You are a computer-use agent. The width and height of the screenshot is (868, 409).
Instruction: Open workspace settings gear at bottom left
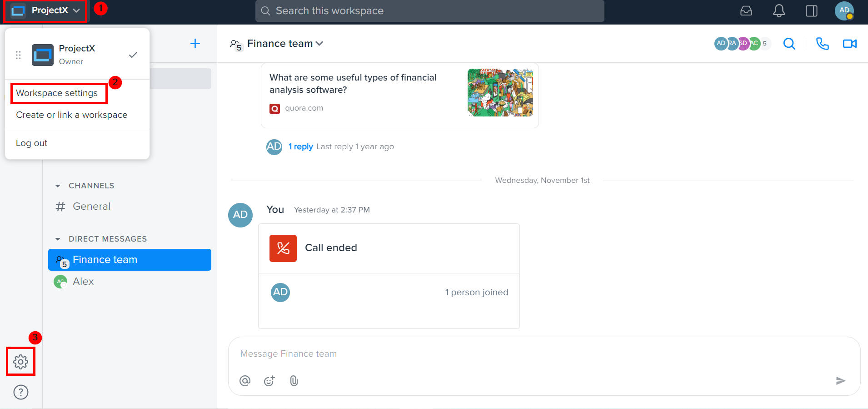click(20, 361)
